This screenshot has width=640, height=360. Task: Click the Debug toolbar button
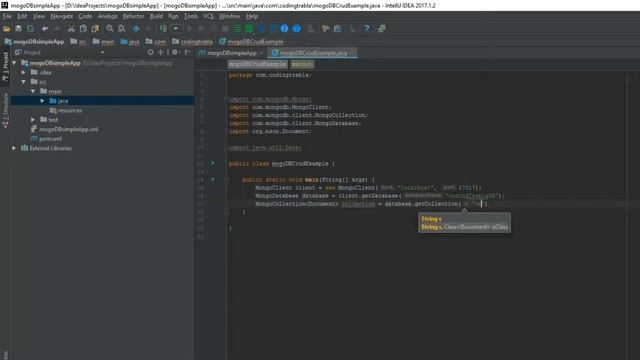point(201,29)
